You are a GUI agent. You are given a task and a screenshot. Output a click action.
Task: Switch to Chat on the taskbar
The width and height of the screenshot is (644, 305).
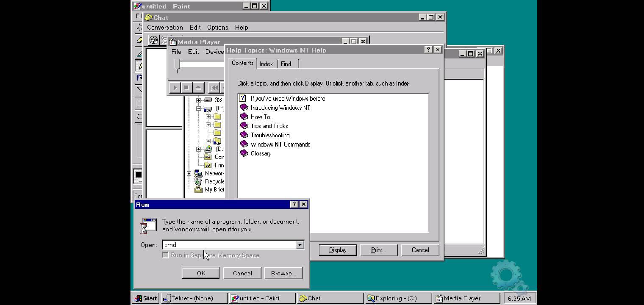coord(330,298)
